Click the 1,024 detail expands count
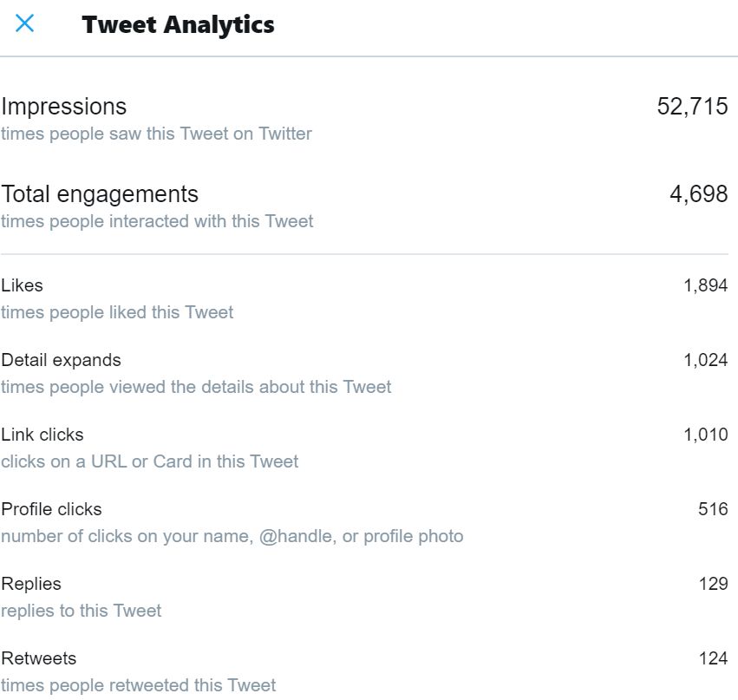 click(706, 360)
